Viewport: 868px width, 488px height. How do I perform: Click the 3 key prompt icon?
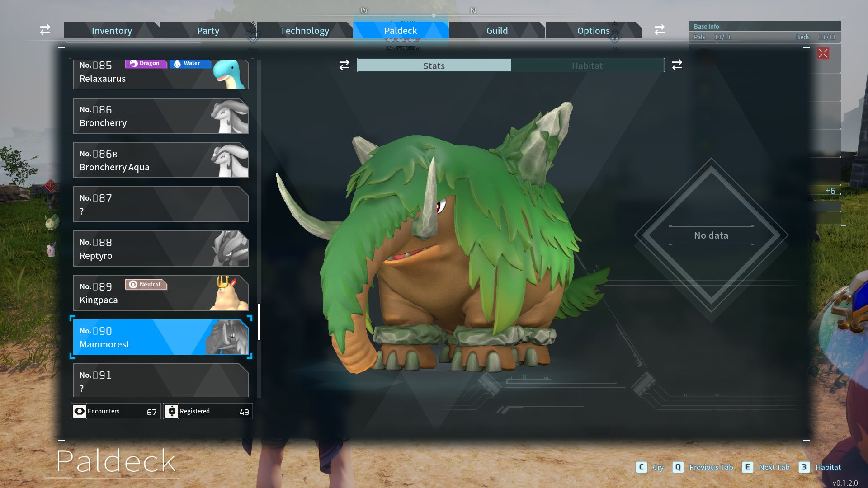click(804, 467)
